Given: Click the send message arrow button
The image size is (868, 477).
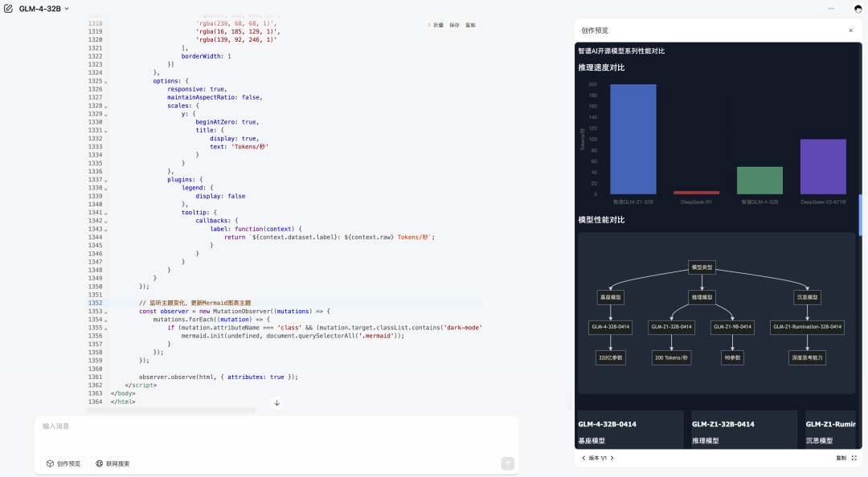Looking at the screenshot, I should [x=508, y=463].
